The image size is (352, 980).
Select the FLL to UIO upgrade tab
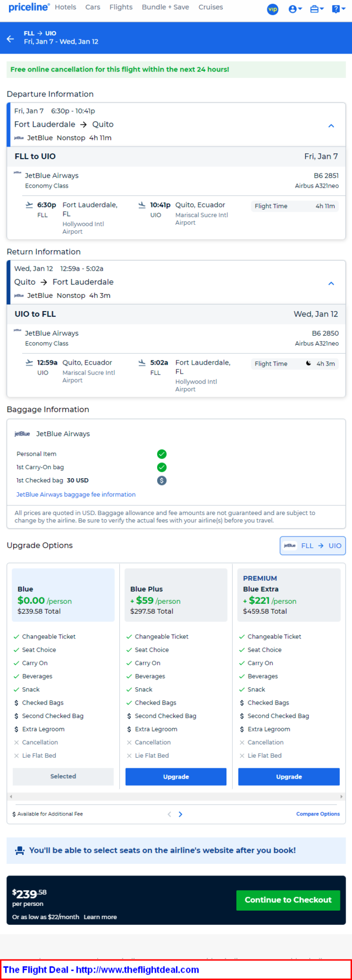pos(313,545)
